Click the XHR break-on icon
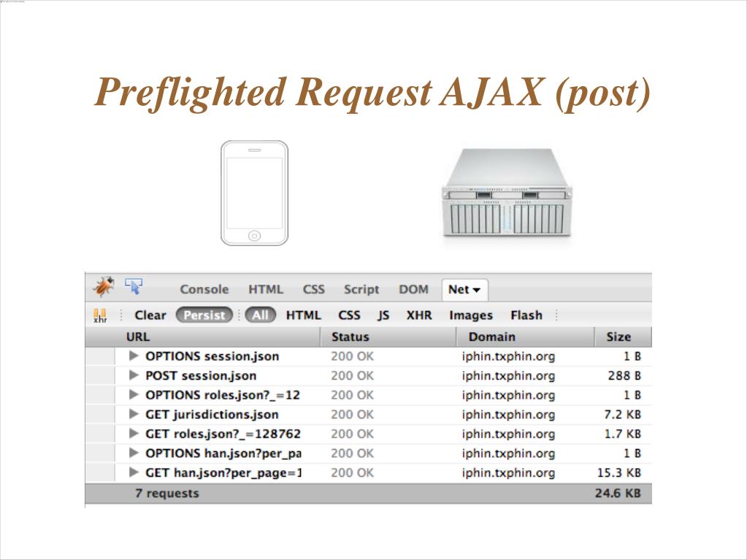Image resolution: width=747 pixels, height=560 pixels. pyautogui.click(x=100, y=315)
